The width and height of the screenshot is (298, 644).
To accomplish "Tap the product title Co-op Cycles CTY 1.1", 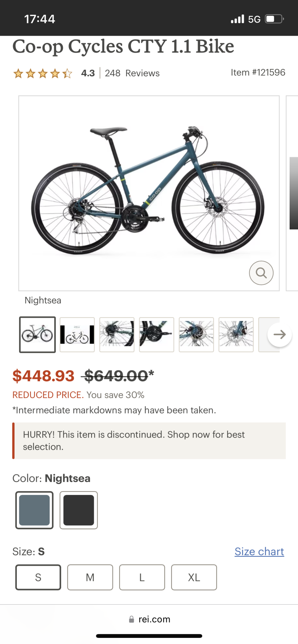I will click(123, 46).
